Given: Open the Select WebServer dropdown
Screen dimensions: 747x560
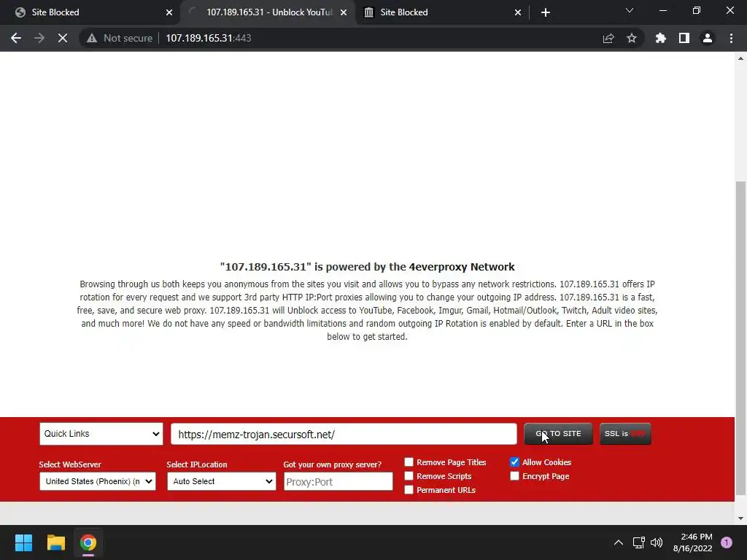Looking at the screenshot, I should [x=97, y=481].
